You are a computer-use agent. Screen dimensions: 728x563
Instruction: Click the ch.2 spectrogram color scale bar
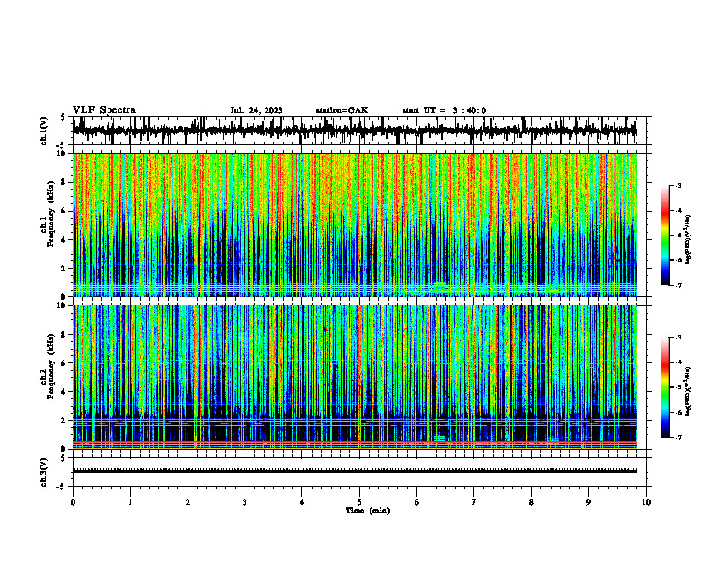click(x=665, y=387)
